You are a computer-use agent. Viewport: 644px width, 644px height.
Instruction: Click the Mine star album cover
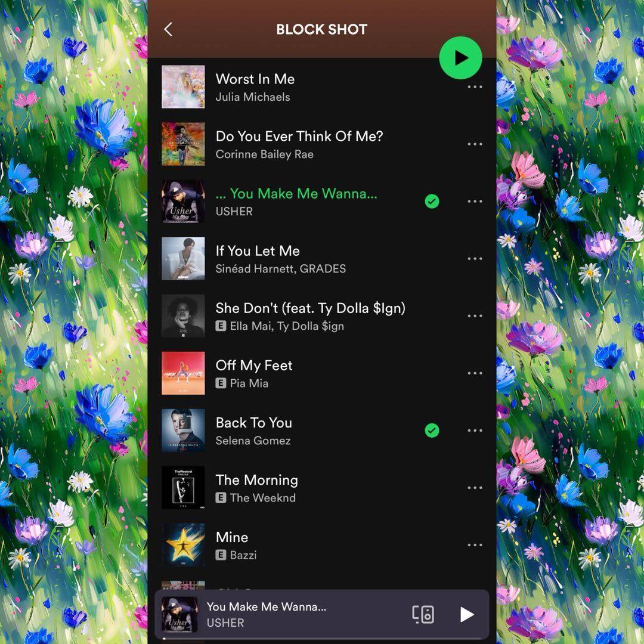[183, 545]
